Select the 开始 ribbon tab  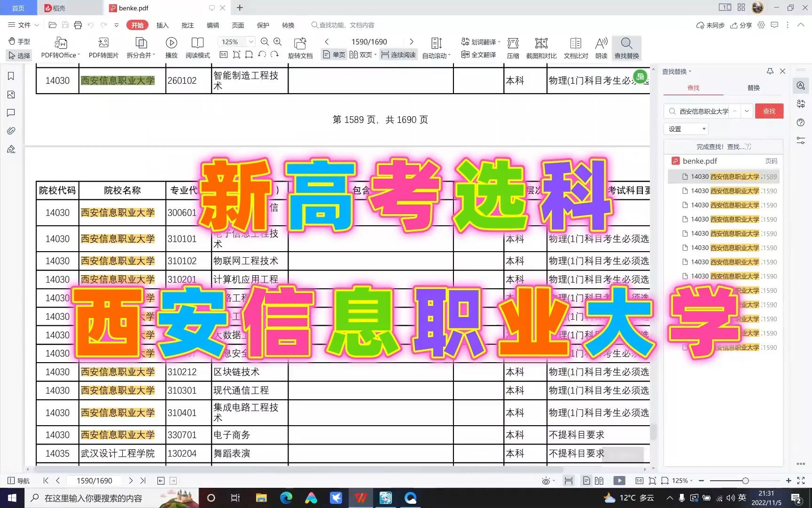pyautogui.click(x=137, y=25)
